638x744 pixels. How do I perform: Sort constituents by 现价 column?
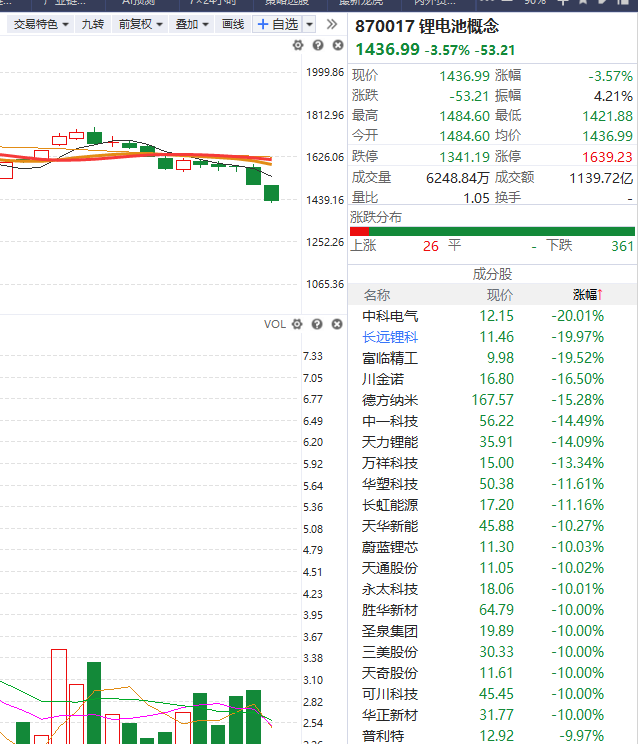pos(500,295)
